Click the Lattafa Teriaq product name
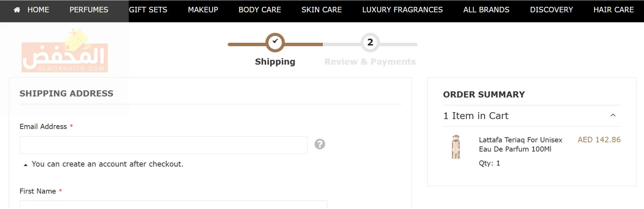644x209 pixels. point(520,145)
